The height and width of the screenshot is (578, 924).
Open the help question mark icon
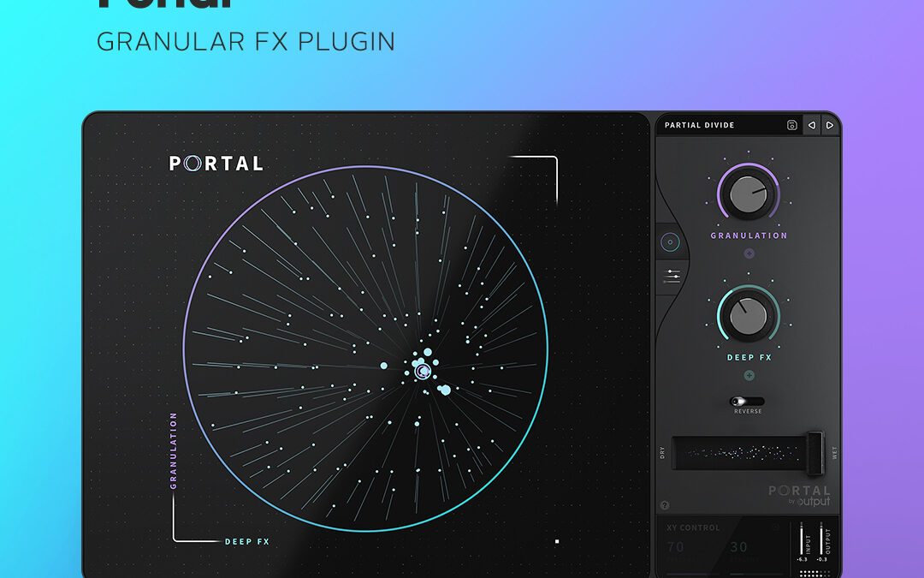(x=665, y=505)
